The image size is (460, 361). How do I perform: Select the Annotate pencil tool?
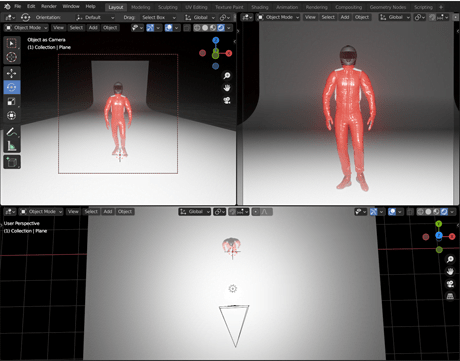(x=12, y=132)
